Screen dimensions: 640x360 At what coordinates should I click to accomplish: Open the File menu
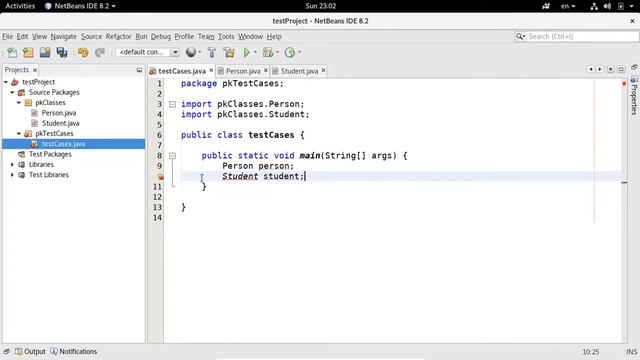tap(7, 36)
